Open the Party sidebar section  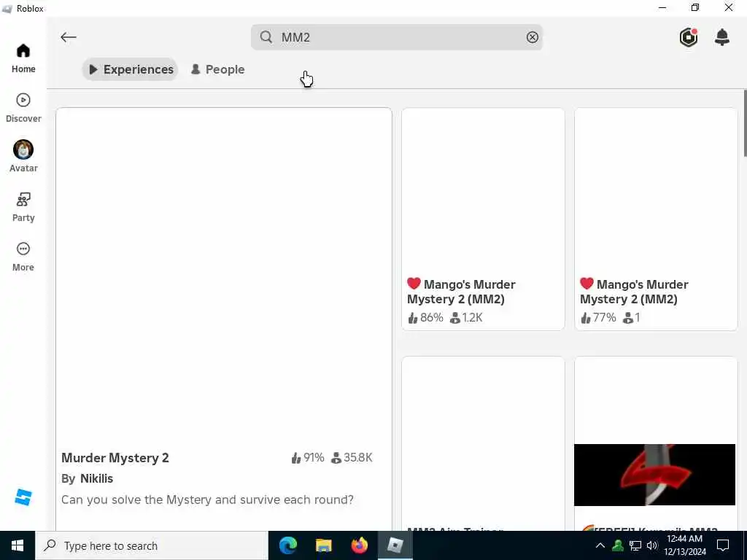[x=23, y=207]
